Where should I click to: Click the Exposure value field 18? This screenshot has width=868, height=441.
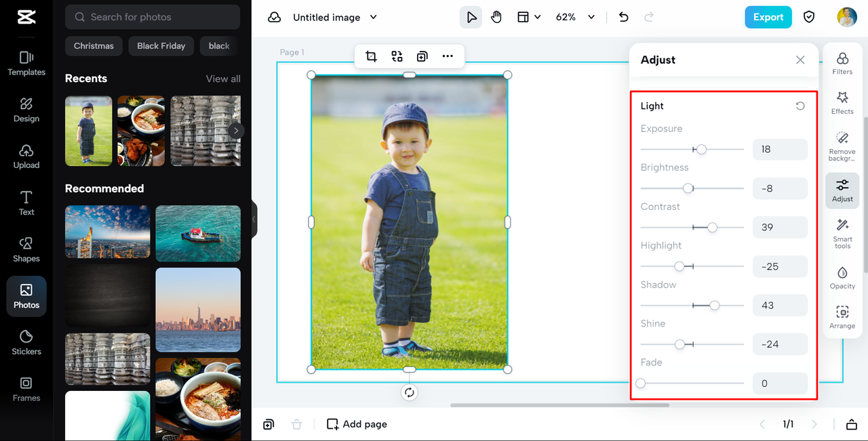point(780,149)
